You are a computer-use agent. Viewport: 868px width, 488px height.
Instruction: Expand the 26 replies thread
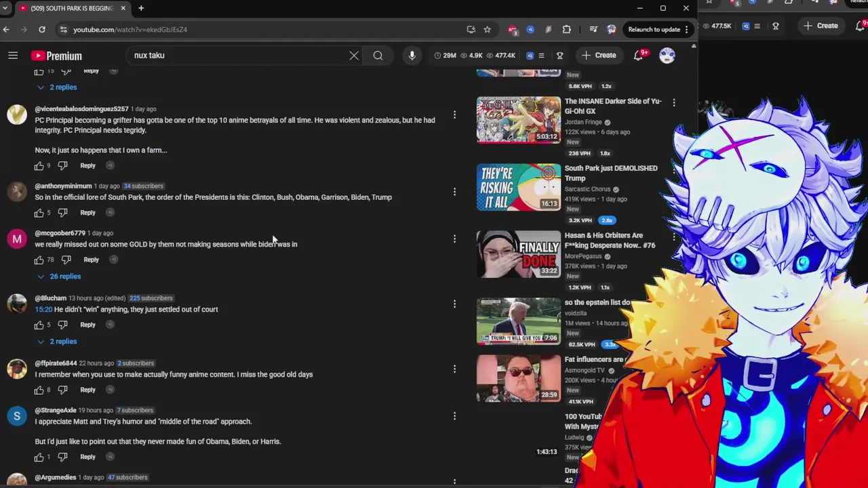[58, 277]
